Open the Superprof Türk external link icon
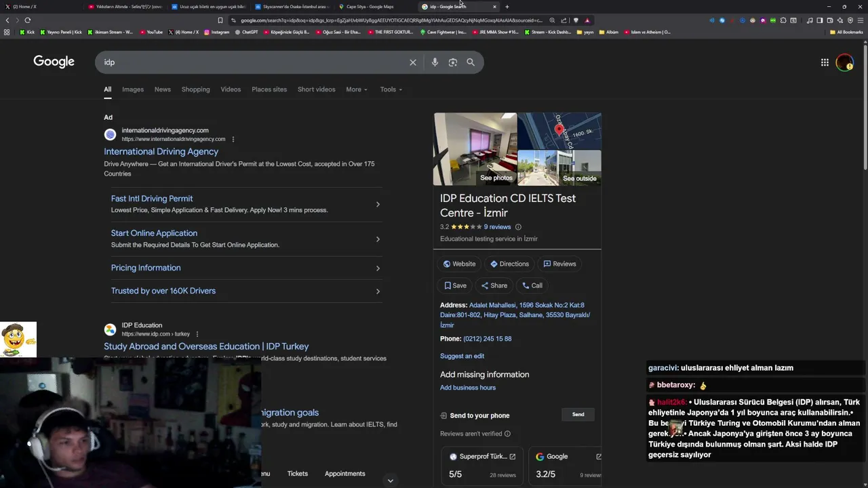The height and width of the screenshot is (488, 868). [513, 457]
